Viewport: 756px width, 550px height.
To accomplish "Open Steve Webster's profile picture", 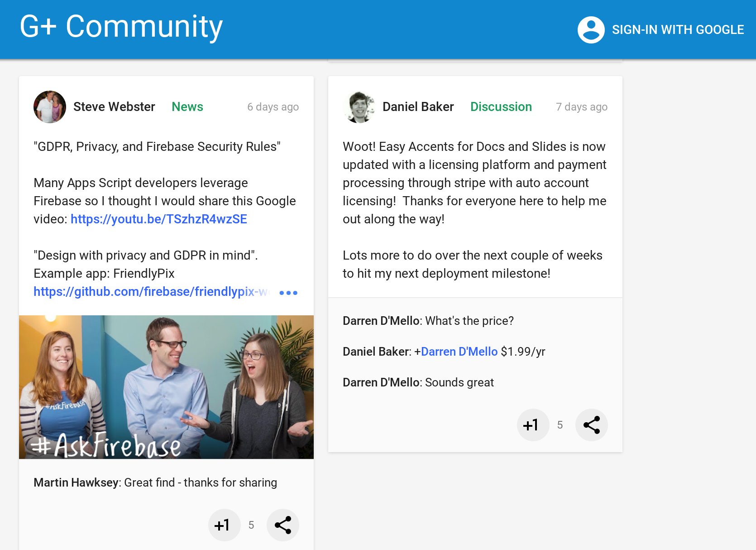I will coord(50,107).
